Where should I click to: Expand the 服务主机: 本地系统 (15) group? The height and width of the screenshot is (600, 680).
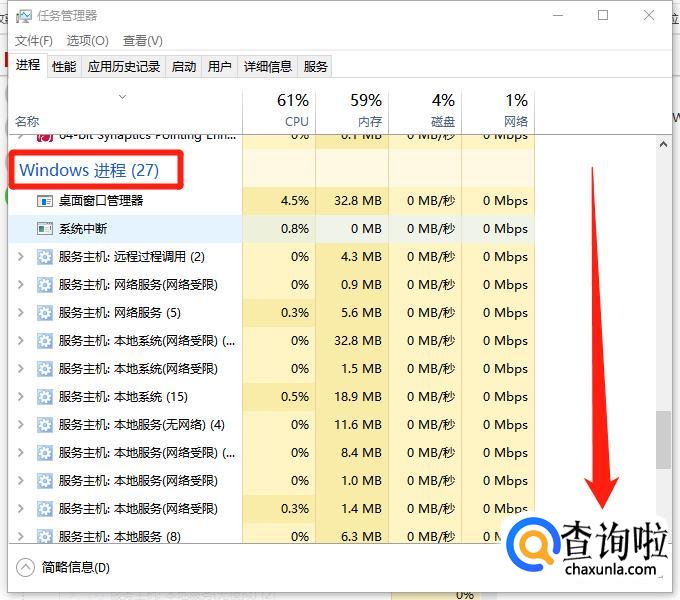[x=20, y=397]
